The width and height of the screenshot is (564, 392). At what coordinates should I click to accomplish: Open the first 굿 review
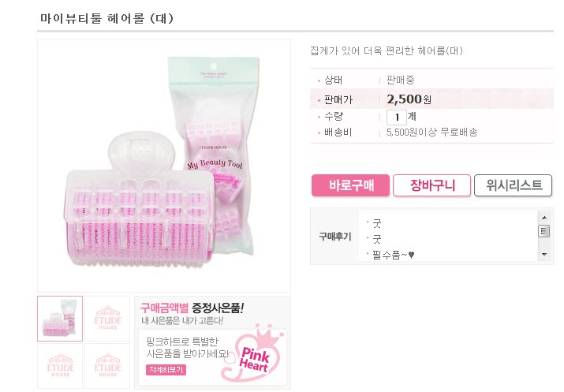pyautogui.click(x=377, y=222)
